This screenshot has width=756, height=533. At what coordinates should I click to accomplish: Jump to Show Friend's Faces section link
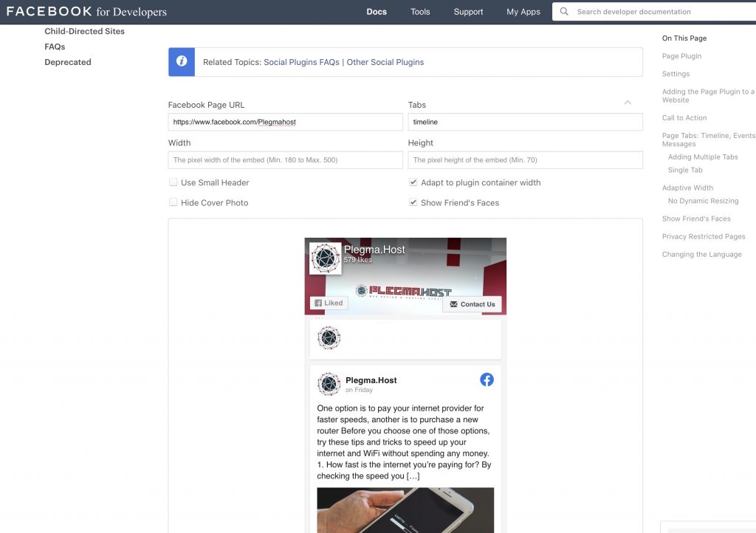(695, 219)
